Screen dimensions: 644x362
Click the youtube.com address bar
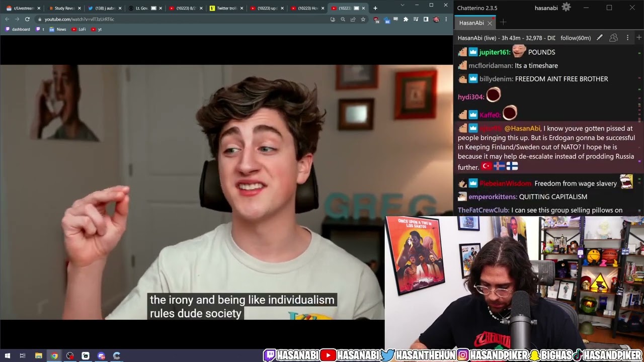(186, 19)
